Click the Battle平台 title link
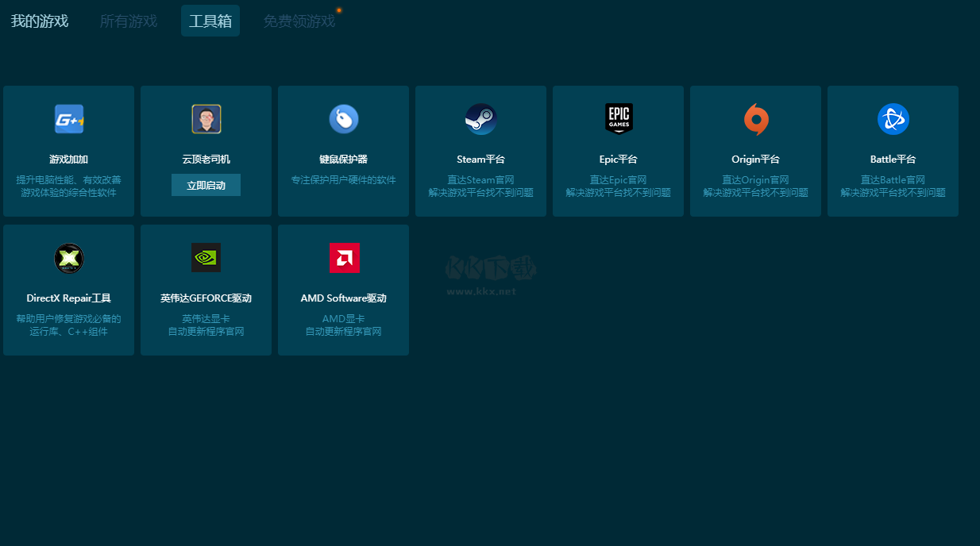The image size is (980, 546). coord(893,160)
